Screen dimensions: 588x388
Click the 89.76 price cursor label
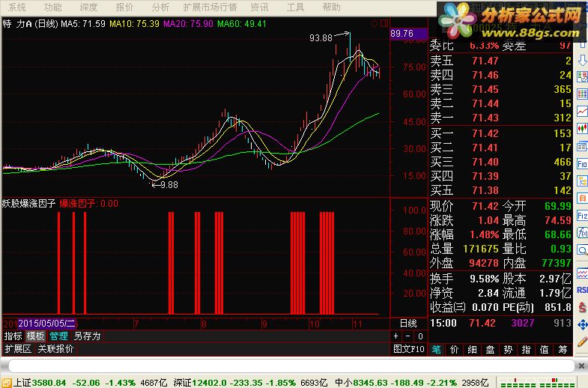click(x=409, y=34)
